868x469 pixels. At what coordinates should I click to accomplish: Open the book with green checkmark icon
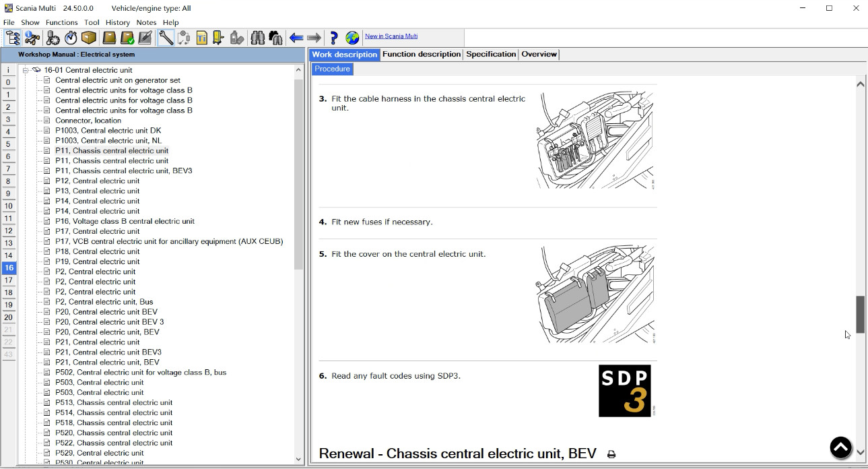[127, 38]
